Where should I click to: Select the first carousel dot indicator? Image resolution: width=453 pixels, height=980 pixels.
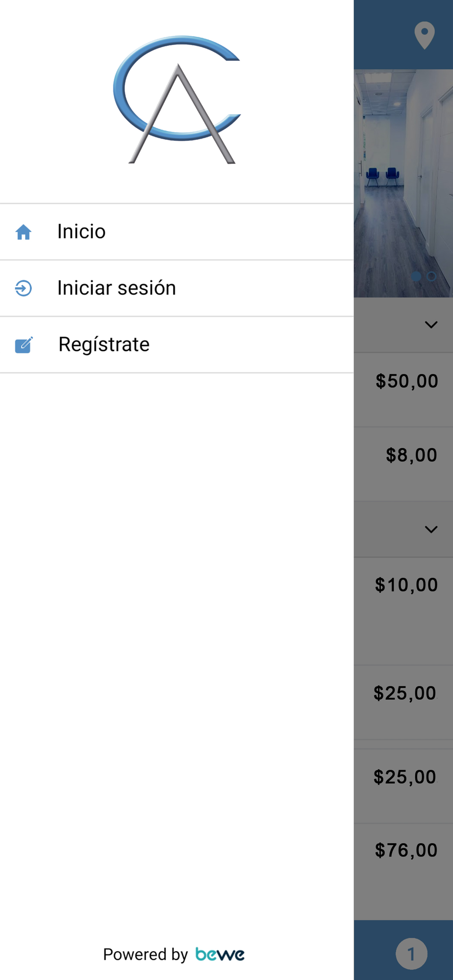click(416, 276)
